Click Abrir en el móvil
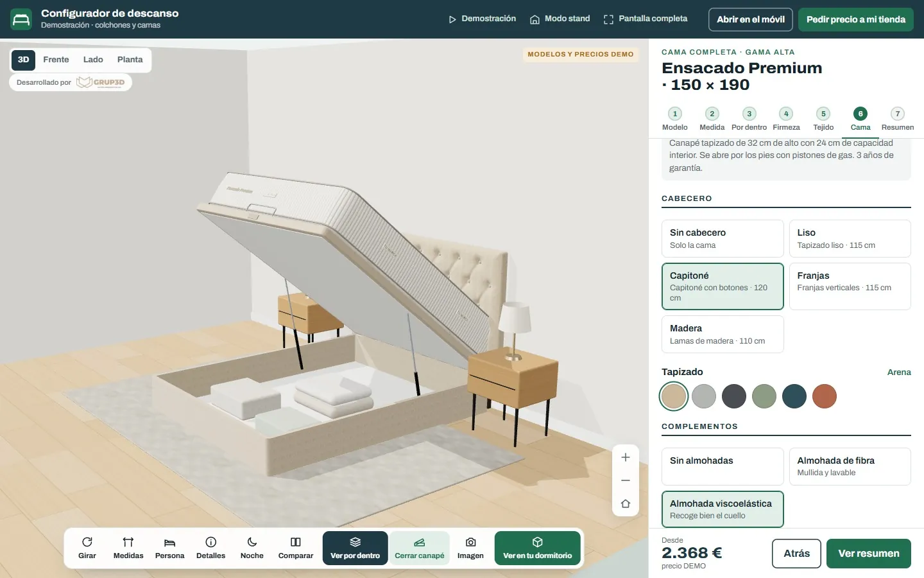 coord(751,19)
